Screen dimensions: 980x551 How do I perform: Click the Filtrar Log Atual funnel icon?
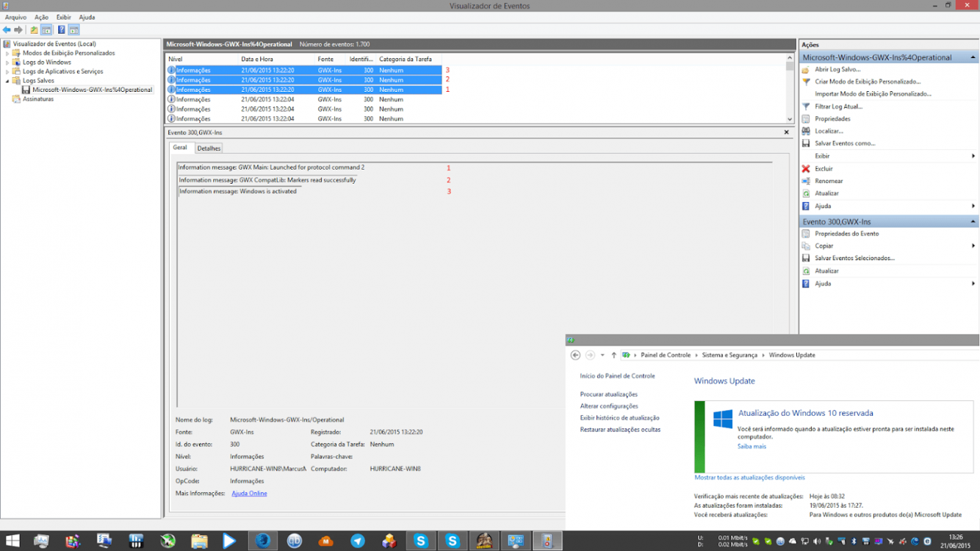click(x=806, y=107)
